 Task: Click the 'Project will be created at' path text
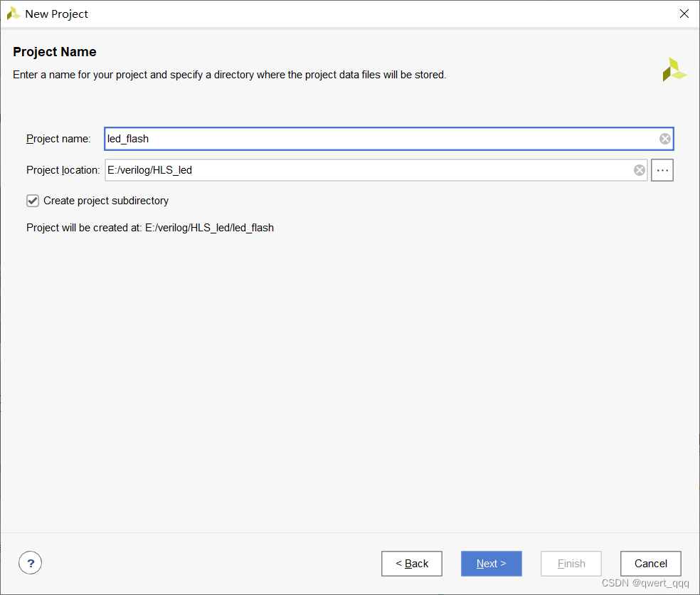[150, 228]
